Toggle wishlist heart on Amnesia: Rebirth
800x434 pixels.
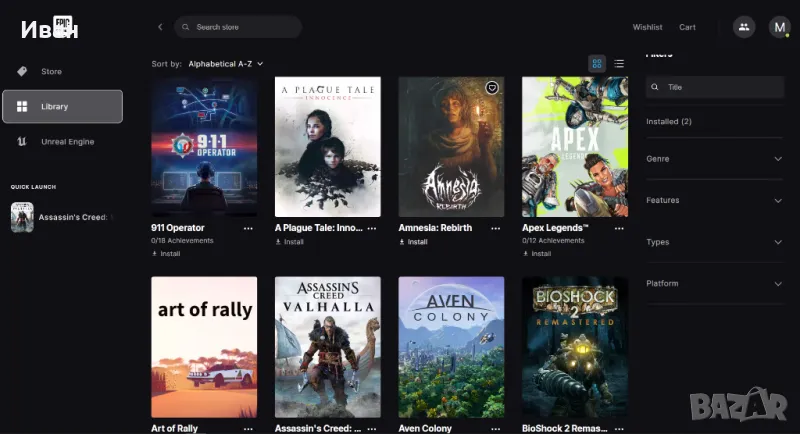pyautogui.click(x=492, y=88)
